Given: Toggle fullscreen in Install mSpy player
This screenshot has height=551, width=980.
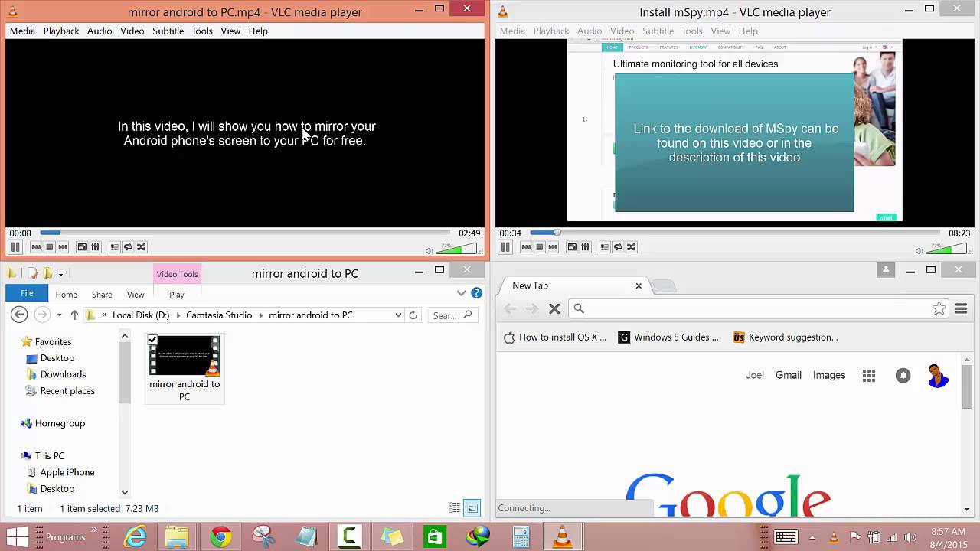Looking at the screenshot, I should coord(572,247).
